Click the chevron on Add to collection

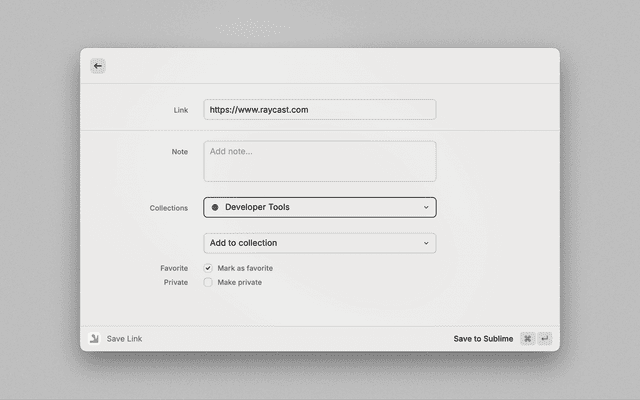[426, 243]
